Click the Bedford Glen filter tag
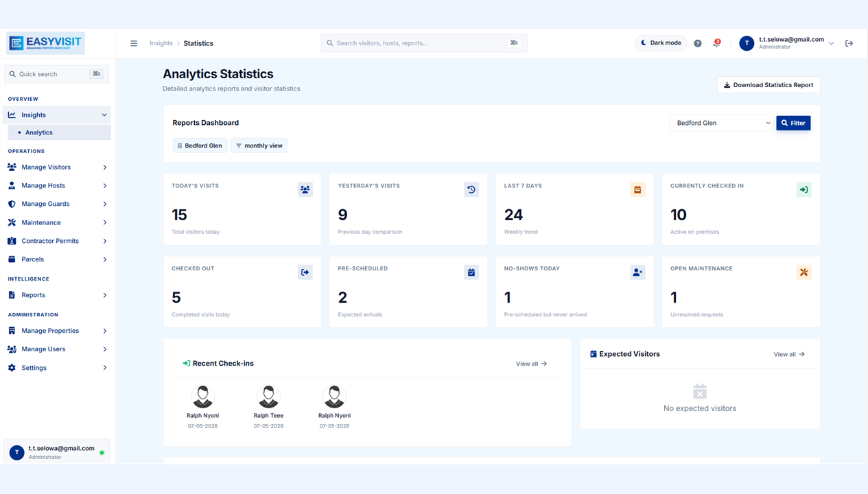 [200, 145]
